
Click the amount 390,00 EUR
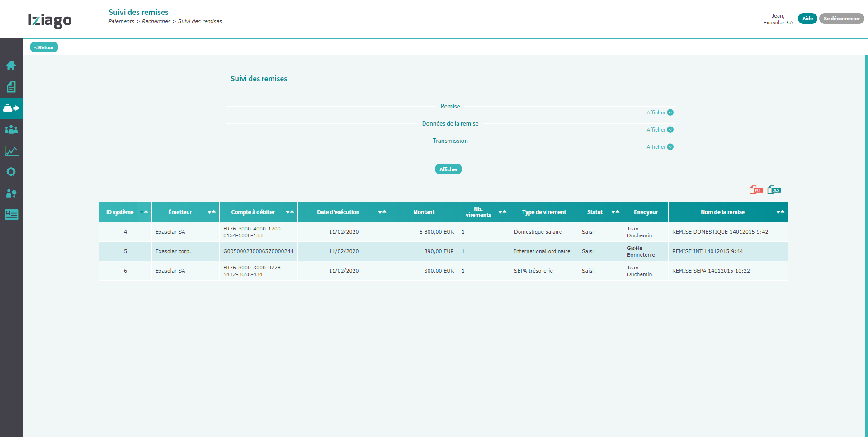(x=439, y=251)
